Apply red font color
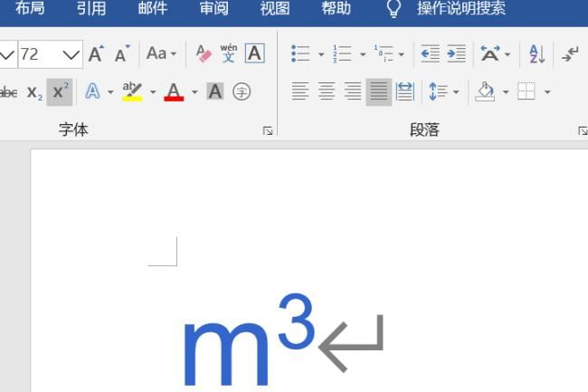The image size is (588, 392). 174,92
